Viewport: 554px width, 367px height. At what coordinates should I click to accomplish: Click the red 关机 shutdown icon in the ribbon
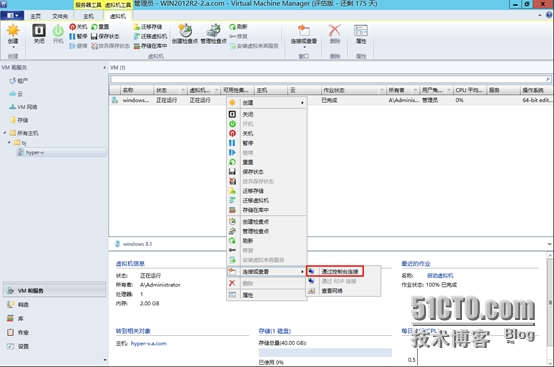pyautogui.click(x=72, y=27)
